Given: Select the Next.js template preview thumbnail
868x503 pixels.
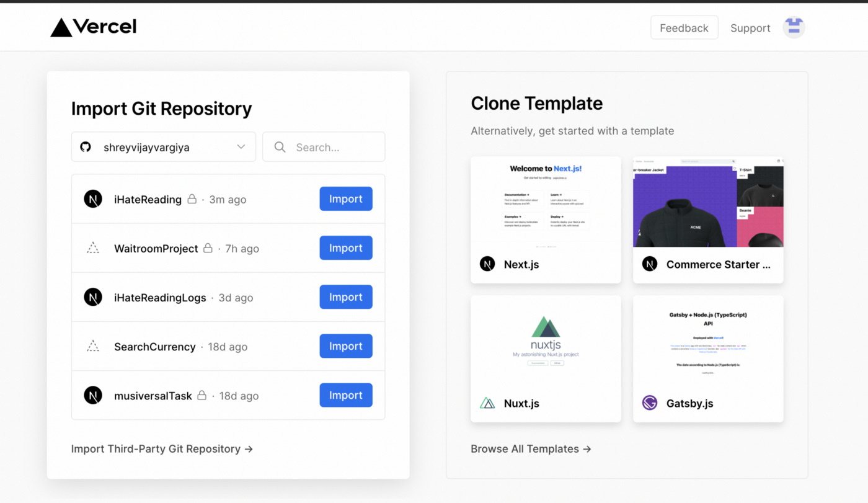Looking at the screenshot, I should (546, 202).
